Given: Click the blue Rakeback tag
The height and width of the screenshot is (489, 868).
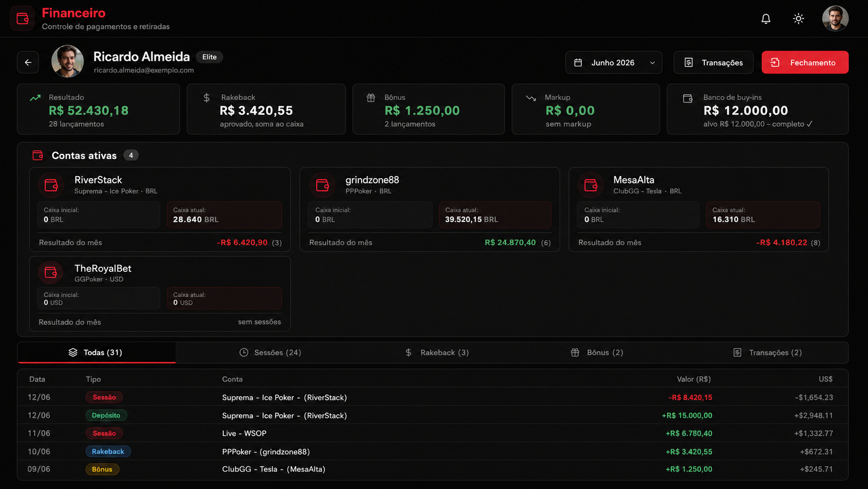Looking at the screenshot, I should pyautogui.click(x=108, y=452).
